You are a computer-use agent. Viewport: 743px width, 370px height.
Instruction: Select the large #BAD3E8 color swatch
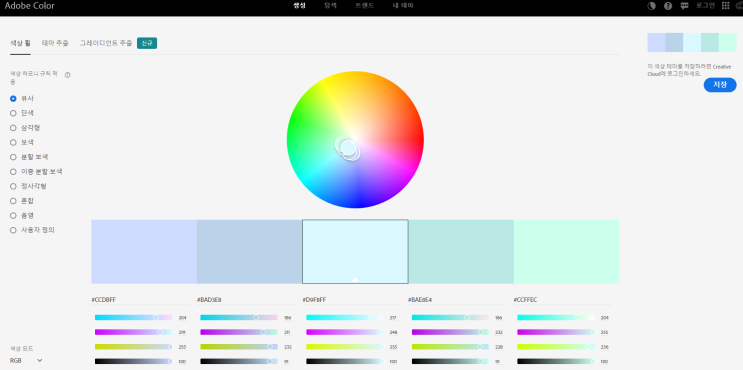point(249,252)
